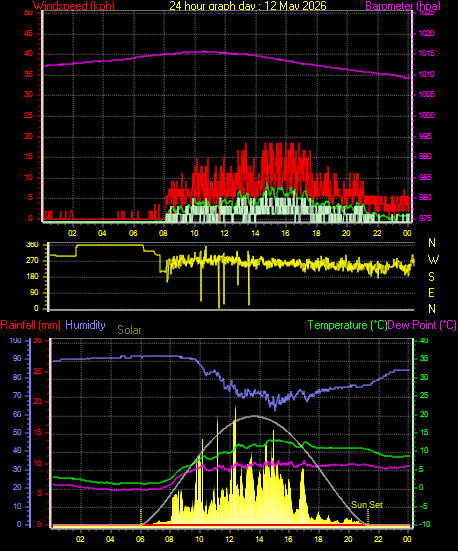
Task: Click the 40 windspeed scale value
Action: pos(28,53)
